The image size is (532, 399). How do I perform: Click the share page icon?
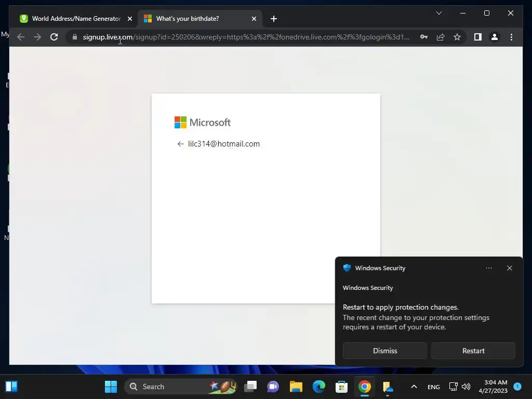[x=441, y=37]
